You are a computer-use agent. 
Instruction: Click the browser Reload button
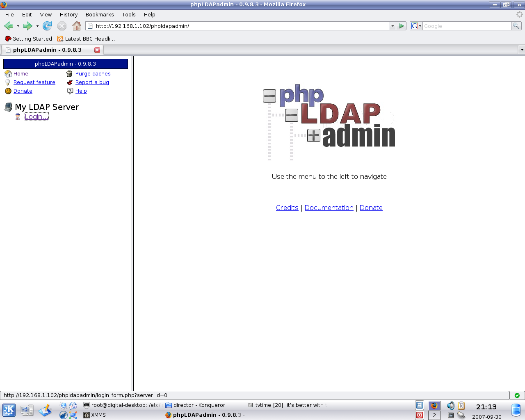[x=47, y=26]
